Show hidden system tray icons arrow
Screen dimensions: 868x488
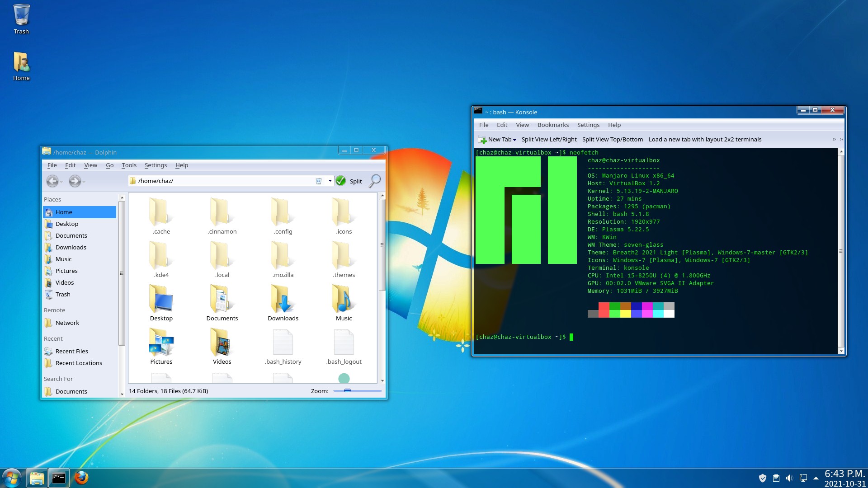pyautogui.click(x=816, y=478)
